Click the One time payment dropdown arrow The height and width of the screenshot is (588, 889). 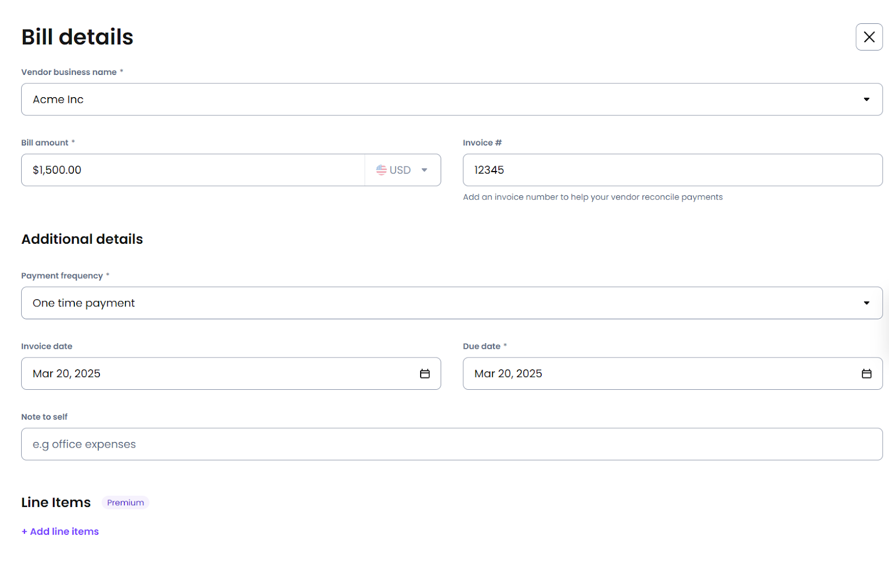click(x=866, y=303)
